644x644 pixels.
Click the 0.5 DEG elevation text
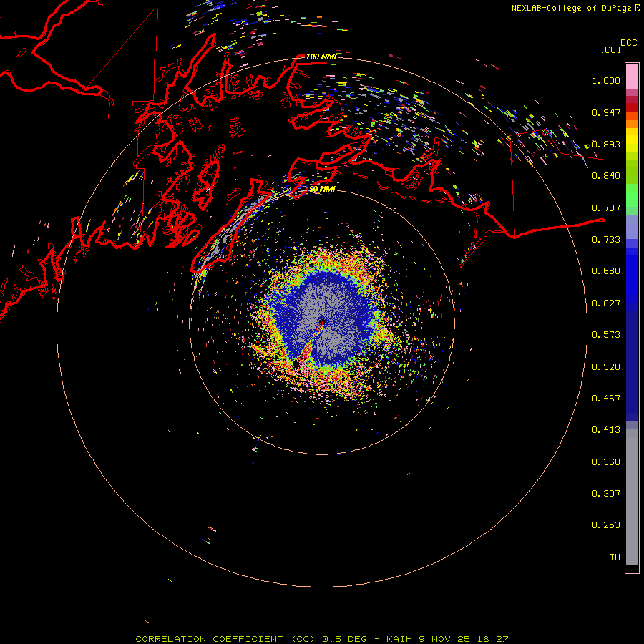coord(344,639)
